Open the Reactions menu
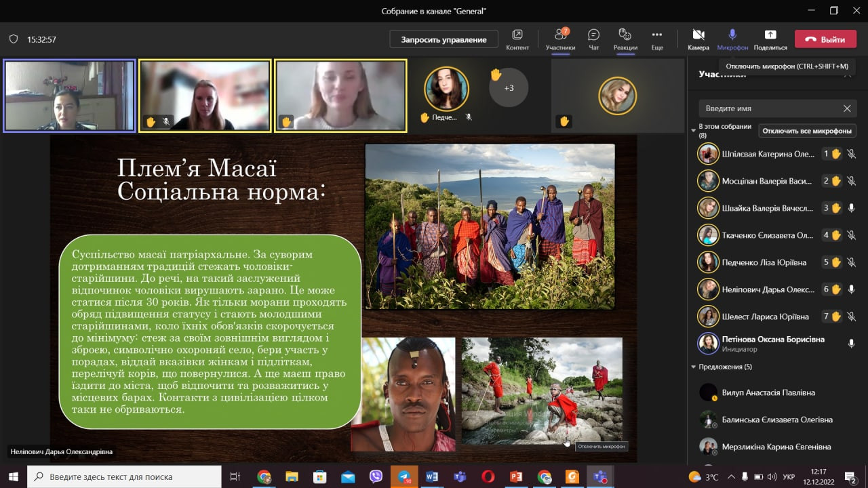868x488 pixels. tap(625, 39)
